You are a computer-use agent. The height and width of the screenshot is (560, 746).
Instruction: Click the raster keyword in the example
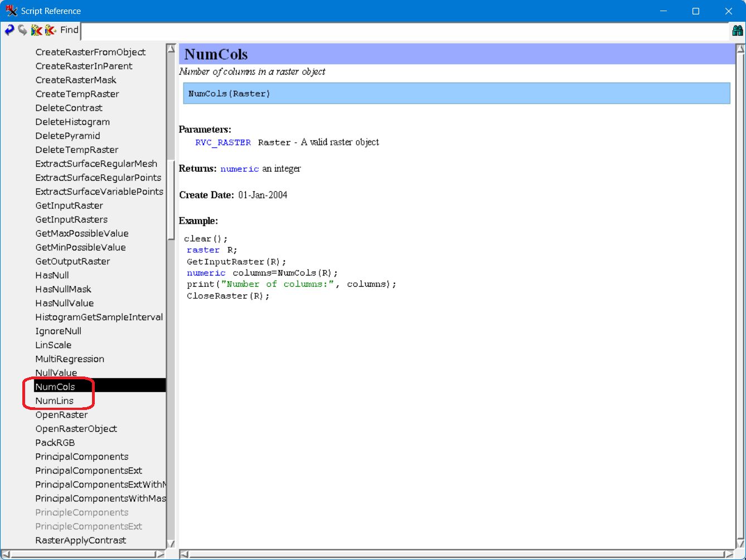(203, 250)
